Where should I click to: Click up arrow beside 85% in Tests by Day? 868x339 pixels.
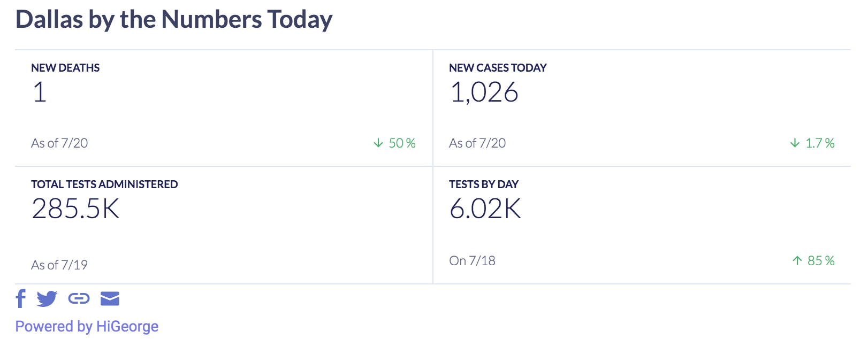click(x=797, y=260)
